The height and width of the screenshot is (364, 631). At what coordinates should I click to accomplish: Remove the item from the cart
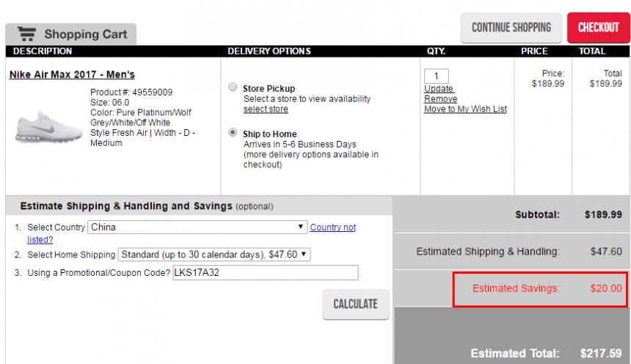tap(441, 98)
